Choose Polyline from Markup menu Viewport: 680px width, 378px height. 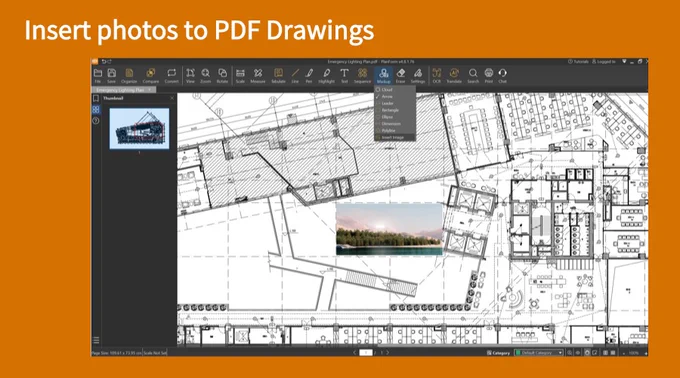(x=395, y=130)
